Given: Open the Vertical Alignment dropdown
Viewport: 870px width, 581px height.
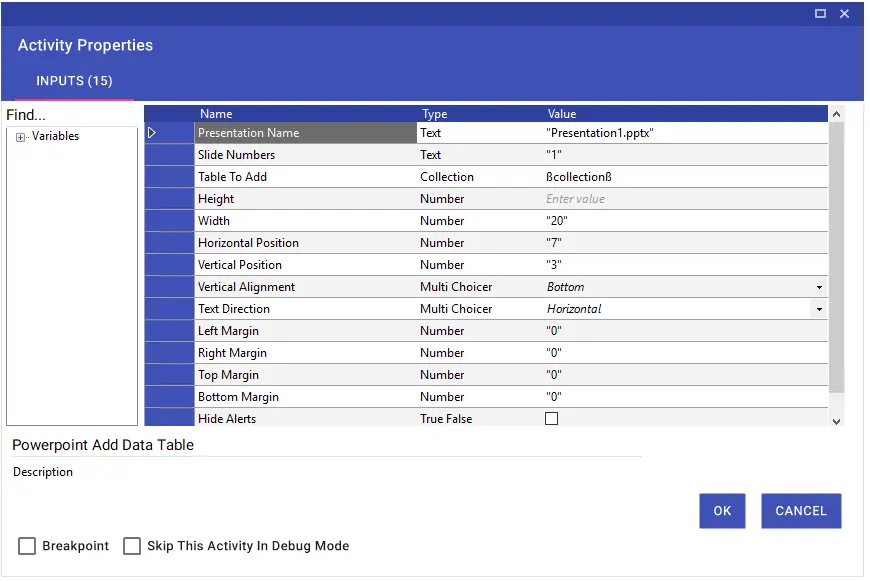Looking at the screenshot, I should 819,288.
